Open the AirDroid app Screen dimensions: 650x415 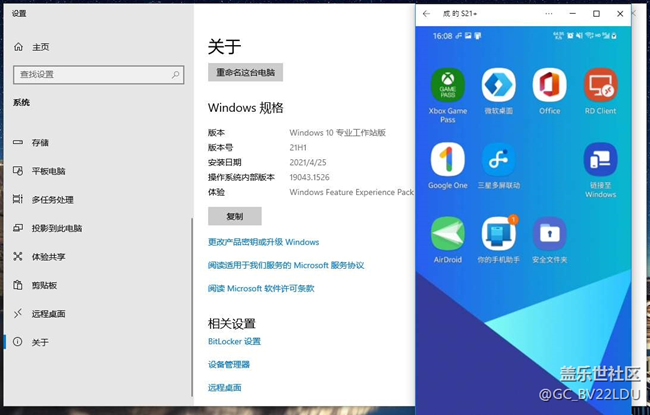[448, 234]
